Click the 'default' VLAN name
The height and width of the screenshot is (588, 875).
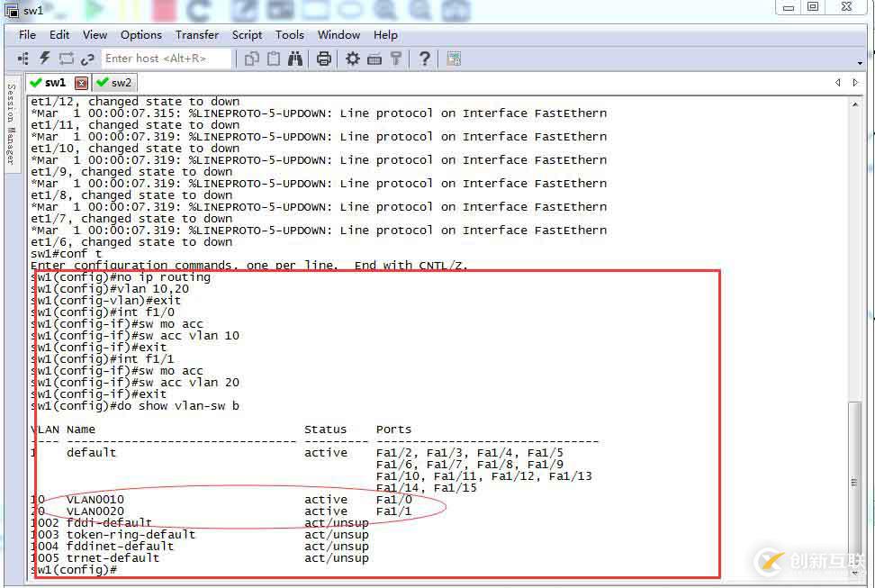pos(91,453)
